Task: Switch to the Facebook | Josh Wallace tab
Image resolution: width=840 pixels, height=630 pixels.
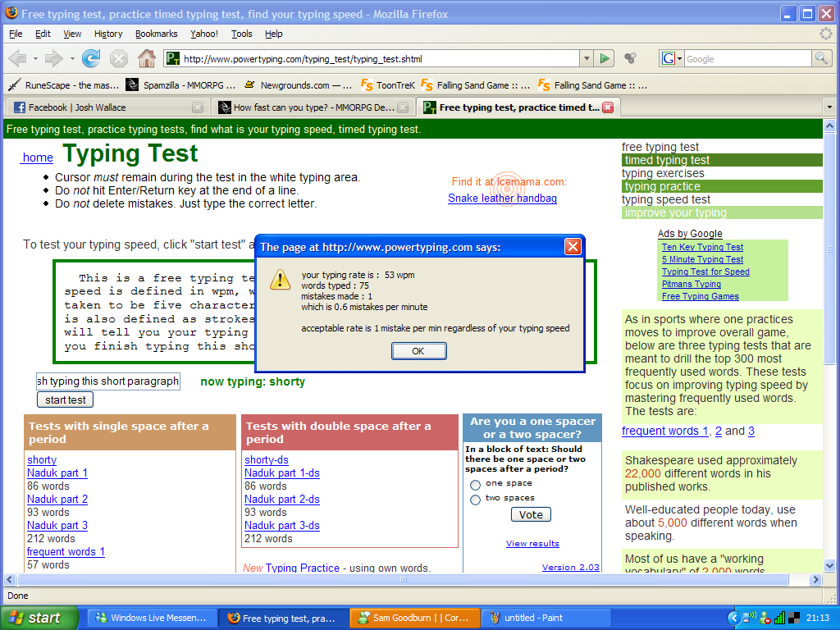Action: (x=105, y=107)
